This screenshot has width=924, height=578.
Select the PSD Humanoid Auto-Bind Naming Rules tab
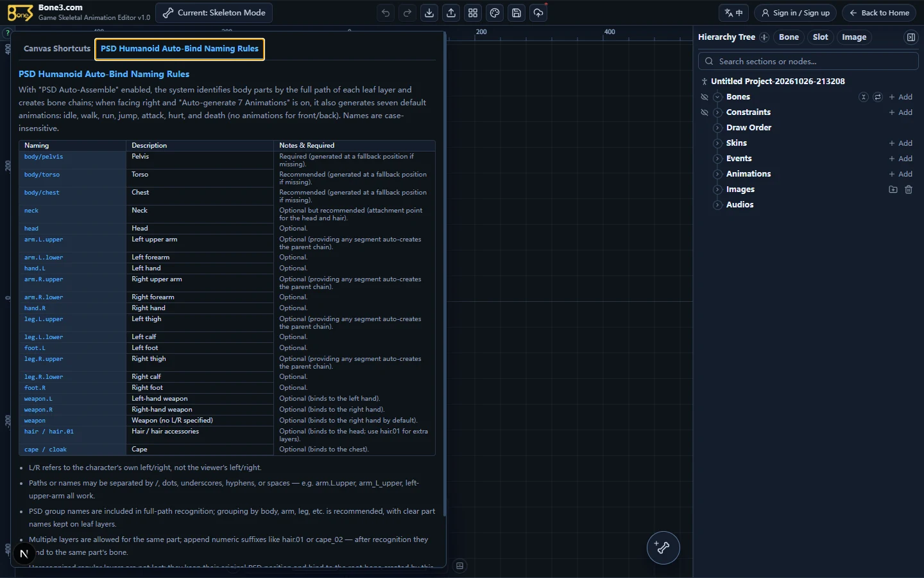point(180,49)
